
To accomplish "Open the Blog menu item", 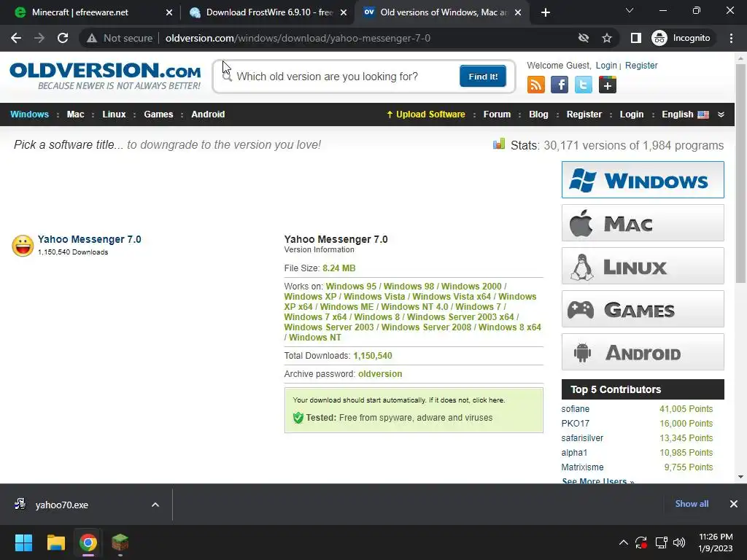I will click(x=538, y=114).
